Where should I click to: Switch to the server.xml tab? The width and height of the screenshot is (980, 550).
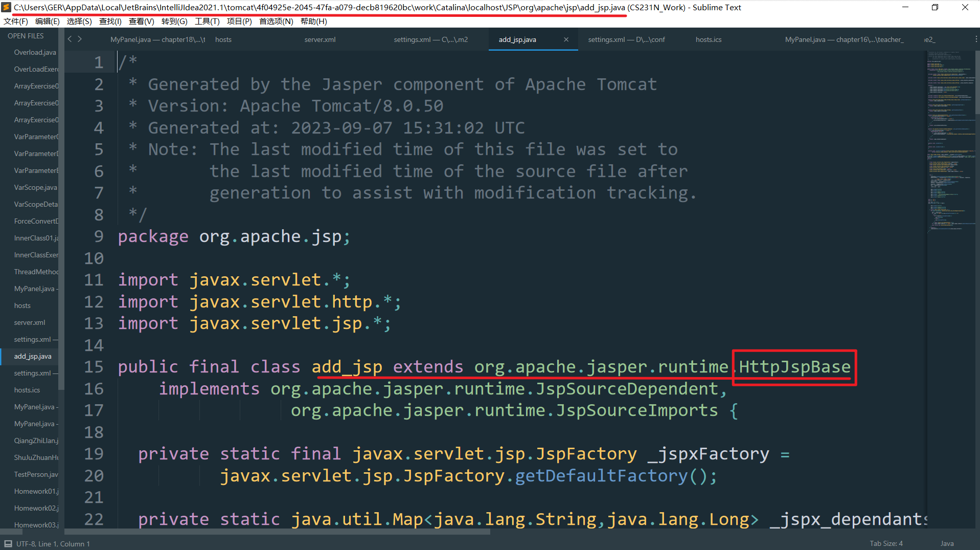[x=320, y=39]
